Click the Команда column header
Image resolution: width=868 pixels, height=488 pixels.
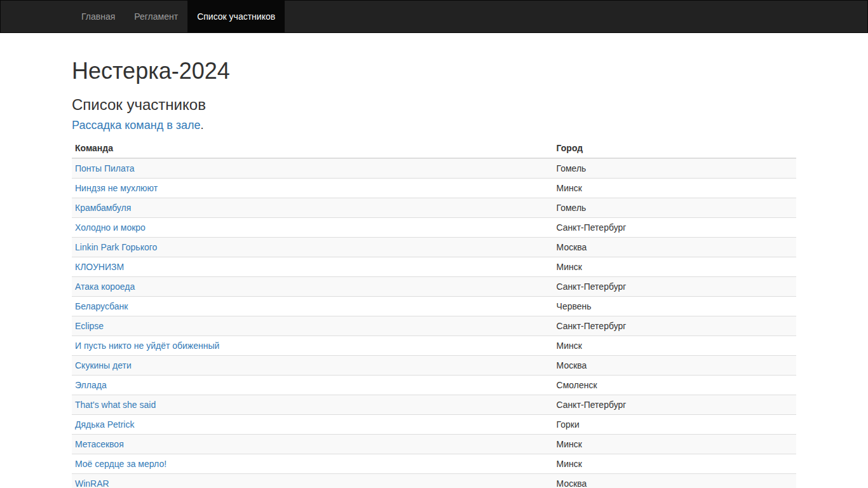click(x=94, y=148)
